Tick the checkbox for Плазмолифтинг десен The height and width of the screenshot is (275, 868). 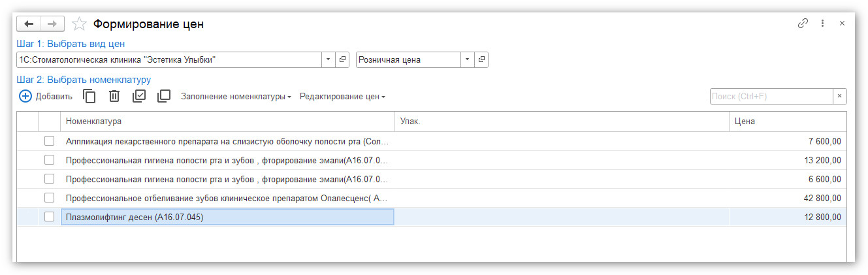click(x=49, y=217)
